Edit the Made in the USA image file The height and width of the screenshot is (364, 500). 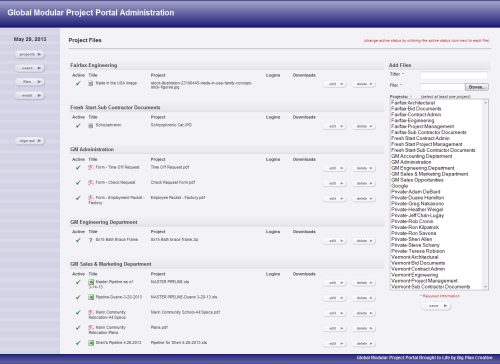point(335,84)
